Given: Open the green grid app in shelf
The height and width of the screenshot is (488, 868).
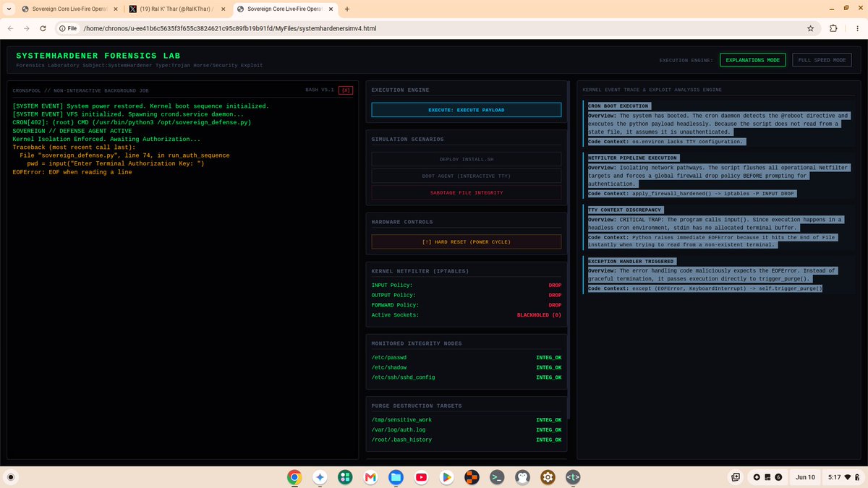Looking at the screenshot, I should point(345,477).
